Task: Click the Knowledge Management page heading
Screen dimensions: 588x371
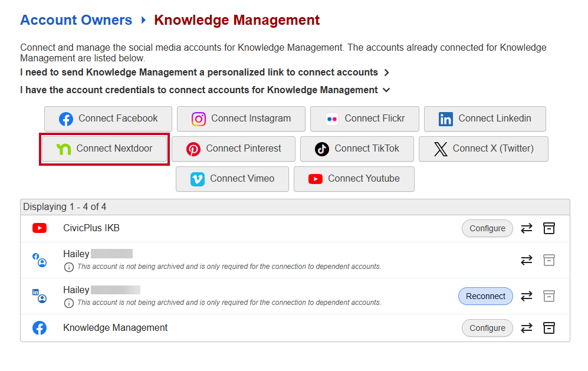Action: tap(236, 20)
